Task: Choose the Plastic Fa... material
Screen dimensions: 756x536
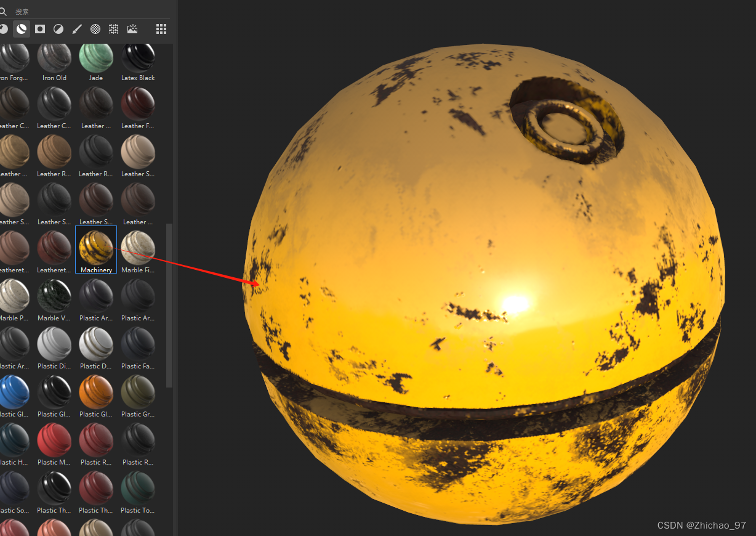Action: coord(138,349)
